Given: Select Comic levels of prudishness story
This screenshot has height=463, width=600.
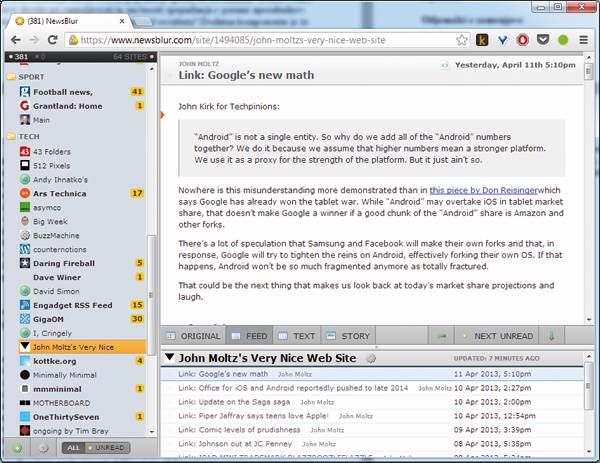Looking at the screenshot, I should point(372,430).
